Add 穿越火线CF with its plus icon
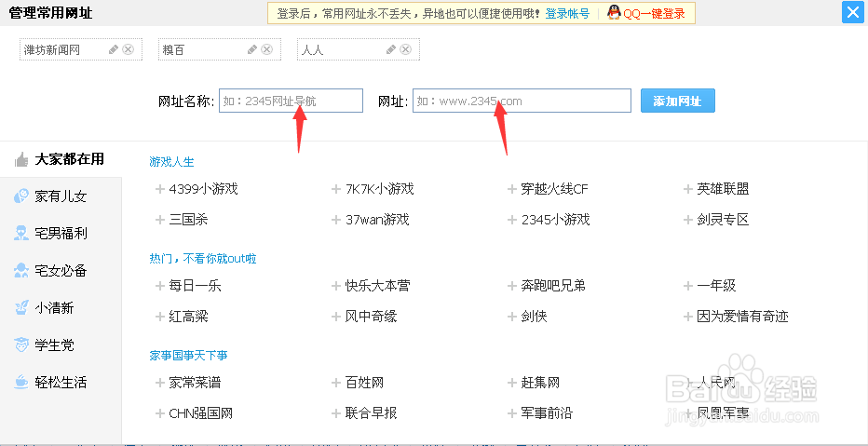This screenshot has height=446, width=868. coord(512,189)
